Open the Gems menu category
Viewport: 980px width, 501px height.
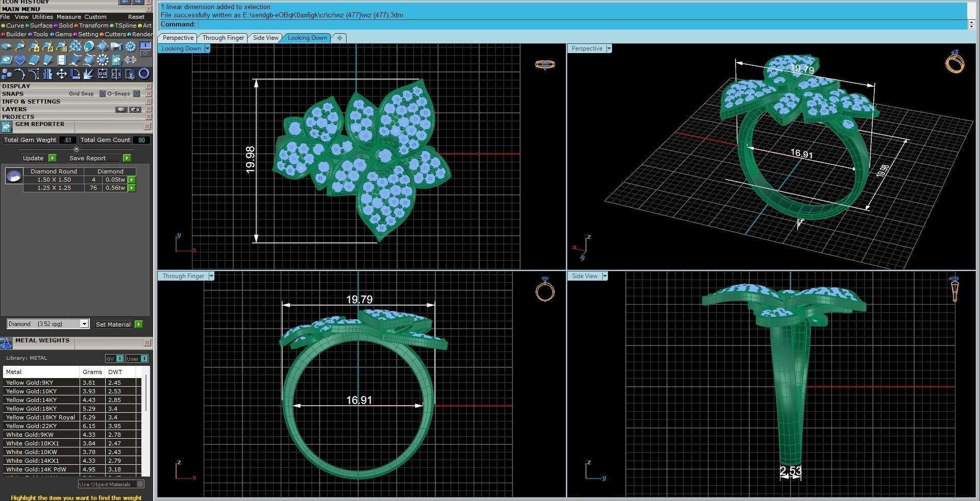[x=61, y=34]
